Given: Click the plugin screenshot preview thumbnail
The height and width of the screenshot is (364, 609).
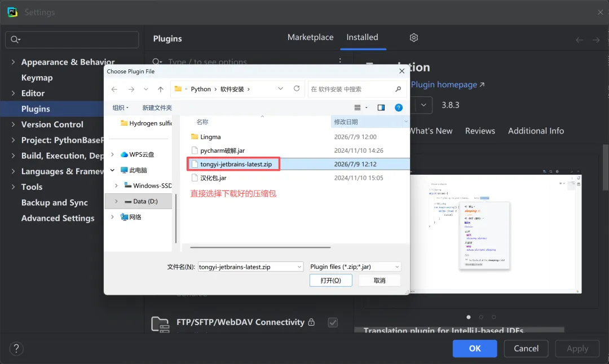Looking at the screenshot, I should pos(496,231).
